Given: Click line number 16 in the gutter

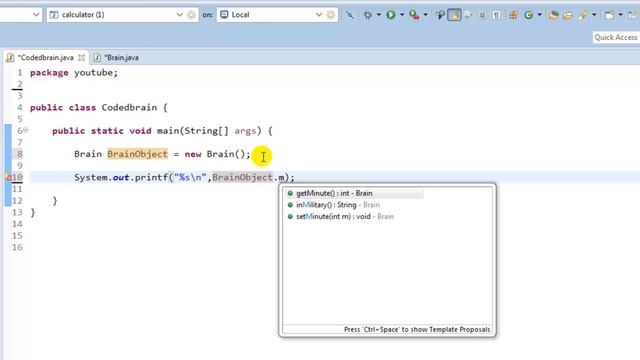Looking at the screenshot, I should click(17, 247).
